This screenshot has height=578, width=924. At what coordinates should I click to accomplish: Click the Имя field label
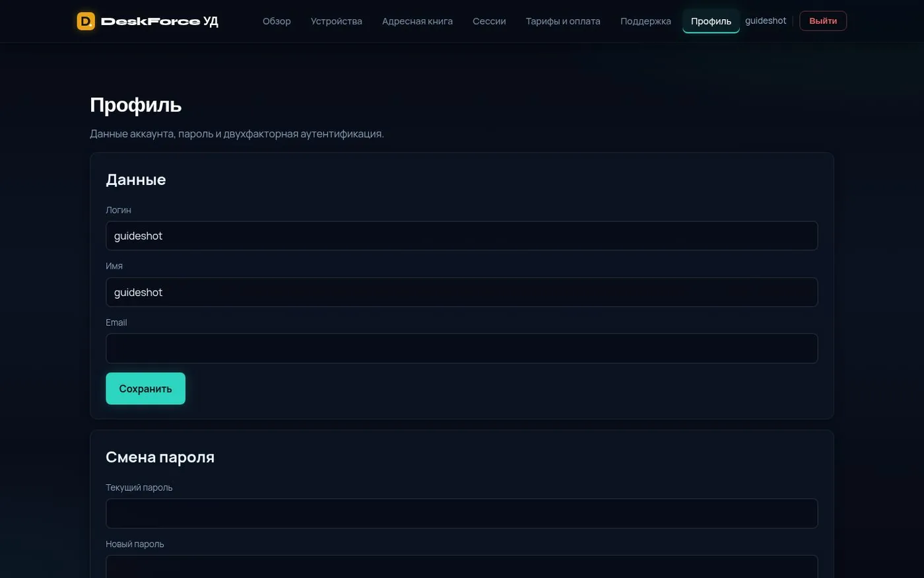114,266
